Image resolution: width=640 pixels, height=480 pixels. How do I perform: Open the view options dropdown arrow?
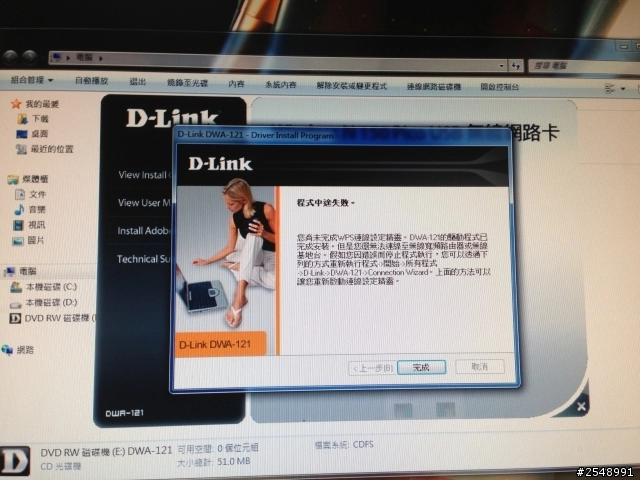(623, 88)
